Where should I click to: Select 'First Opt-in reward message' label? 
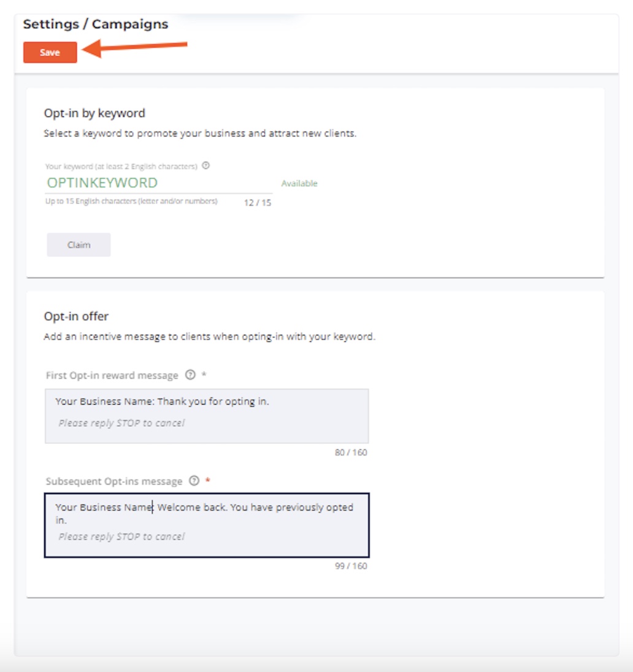(112, 375)
